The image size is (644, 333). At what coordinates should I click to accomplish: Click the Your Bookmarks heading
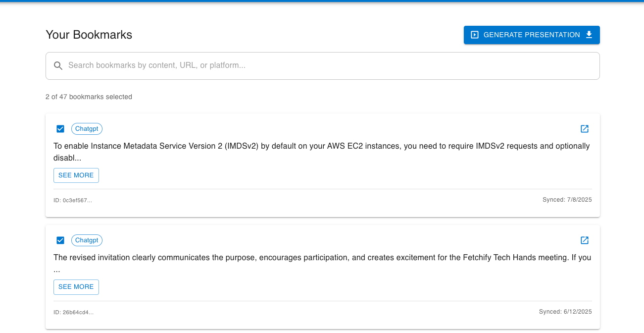click(x=89, y=35)
